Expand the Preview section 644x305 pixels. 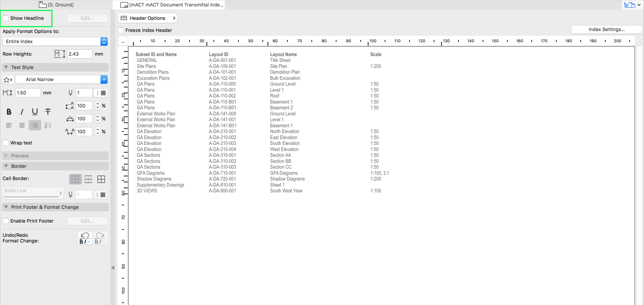6,156
